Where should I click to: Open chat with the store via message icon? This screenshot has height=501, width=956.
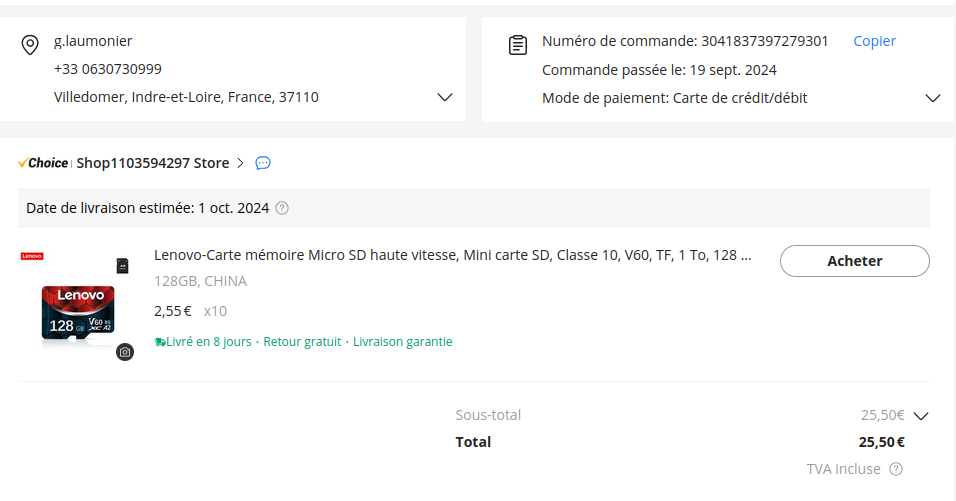263,163
